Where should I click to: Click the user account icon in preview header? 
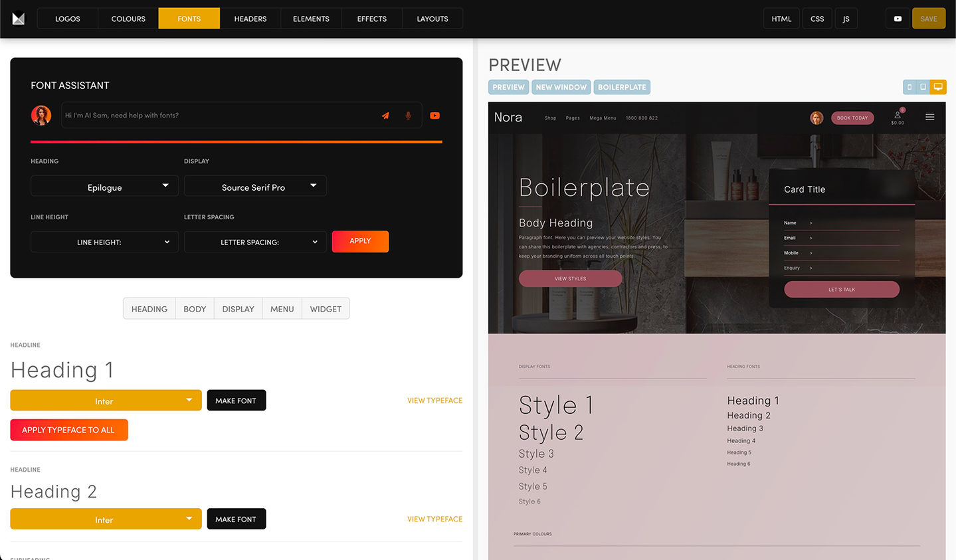click(898, 116)
